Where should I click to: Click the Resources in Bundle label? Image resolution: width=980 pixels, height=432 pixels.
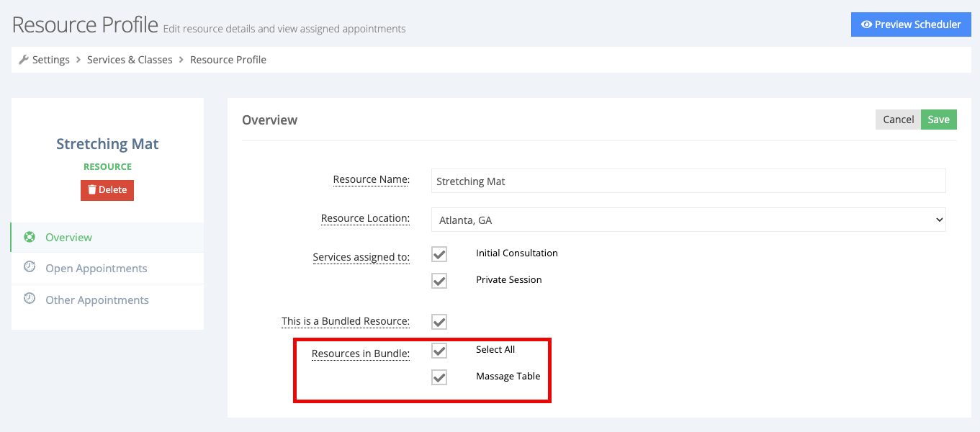[x=360, y=354]
